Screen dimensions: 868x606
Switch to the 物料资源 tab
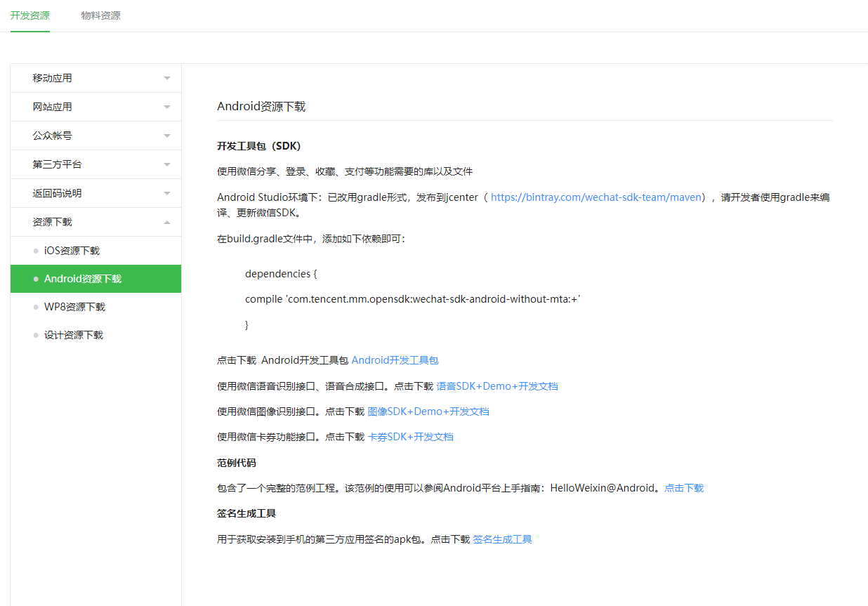click(x=100, y=15)
